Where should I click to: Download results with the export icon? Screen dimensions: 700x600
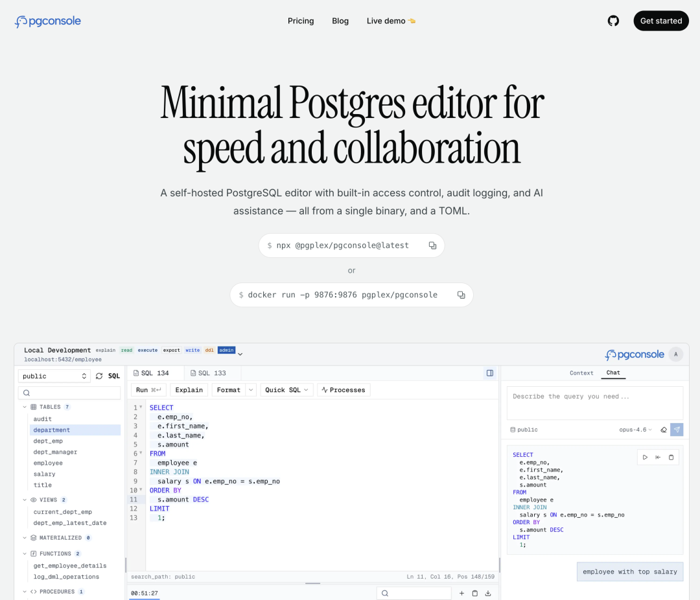(x=488, y=594)
